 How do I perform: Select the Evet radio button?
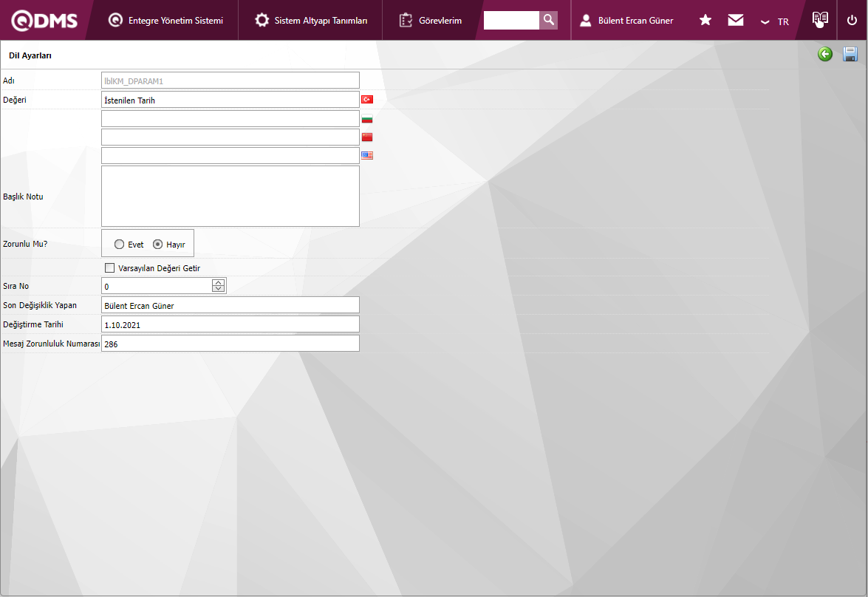tap(119, 245)
